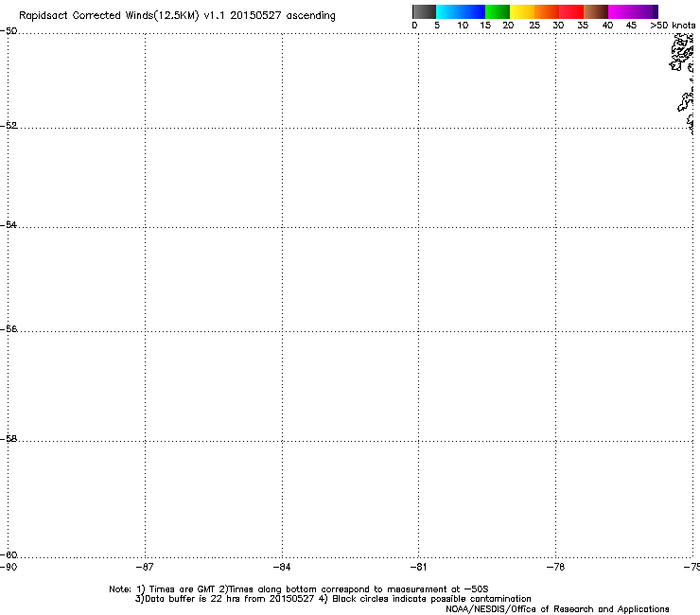Click the legend tick label '25'
The image size is (700, 615).
tap(534, 26)
